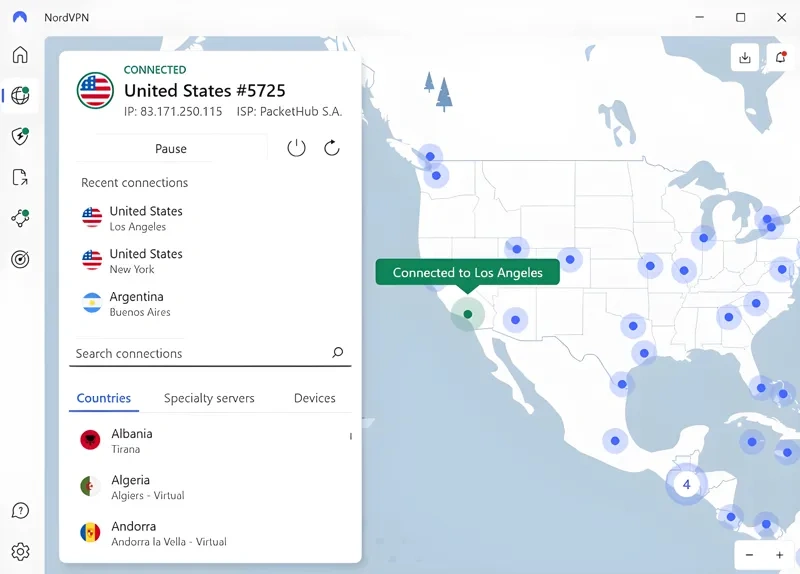Open the cluster pin labeled 4
The image size is (800, 574).
pyautogui.click(x=686, y=484)
